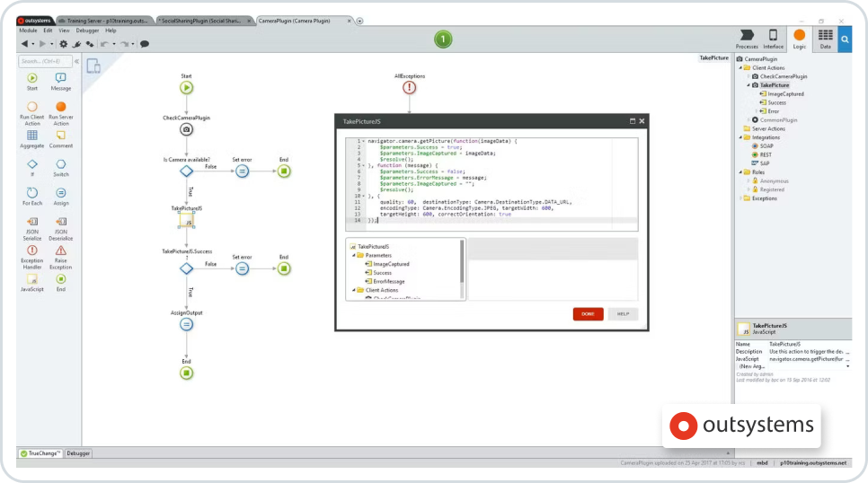Click the green 1-Click Publish button

443,40
